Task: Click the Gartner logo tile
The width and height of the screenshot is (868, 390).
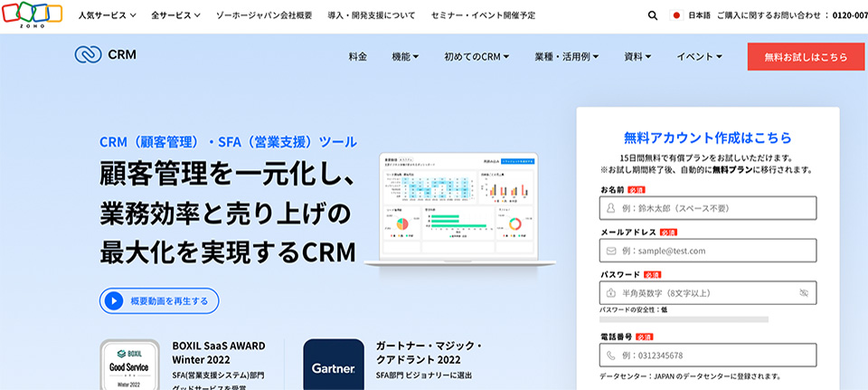Action: (334, 365)
